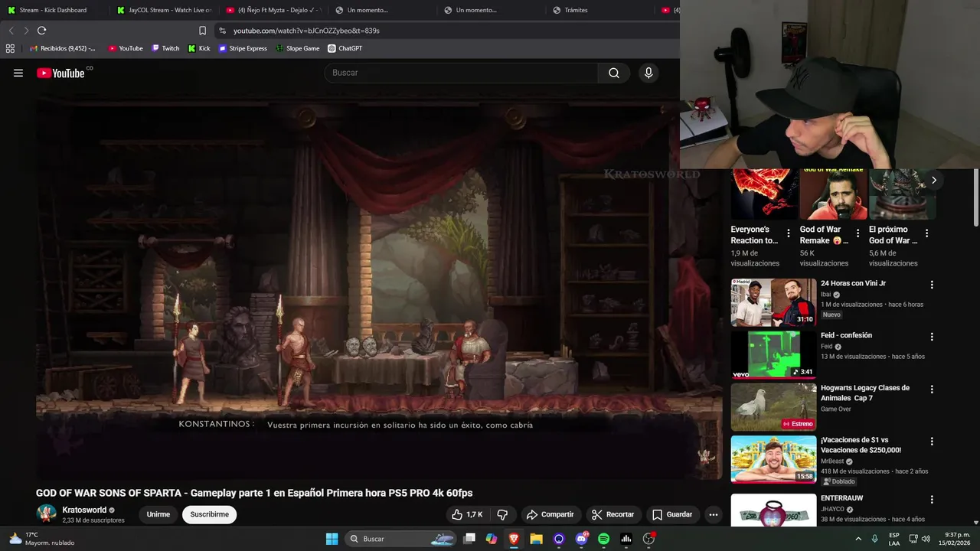
Task: Launch Copilot from the taskbar
Action: click(492, 539)
